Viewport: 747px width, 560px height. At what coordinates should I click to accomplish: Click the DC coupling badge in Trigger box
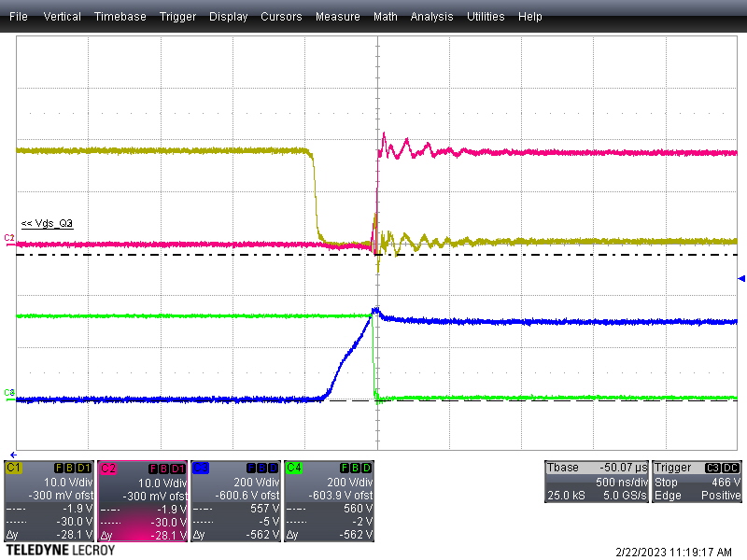point(731,469)
